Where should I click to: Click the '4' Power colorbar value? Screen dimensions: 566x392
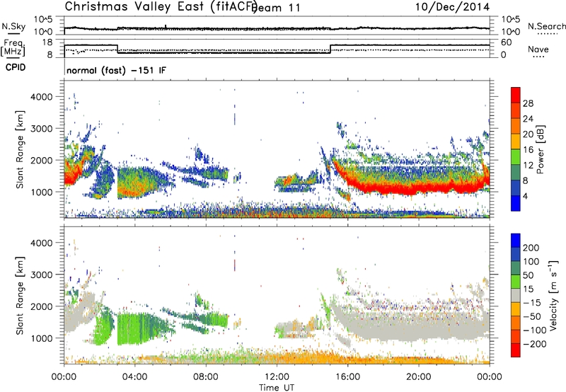525,196
